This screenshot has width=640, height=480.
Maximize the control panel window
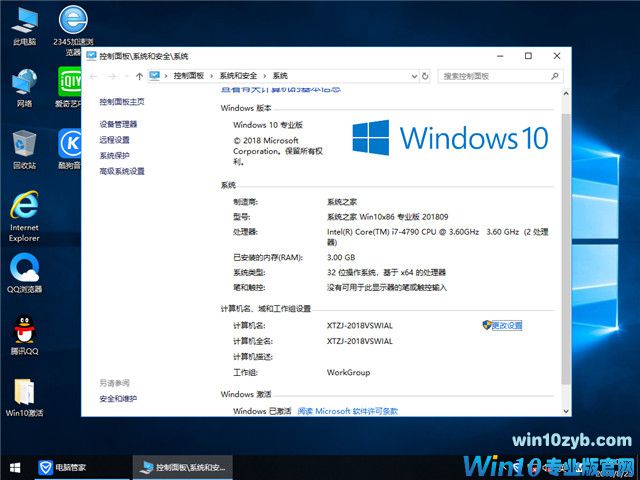tap(528, 56)
